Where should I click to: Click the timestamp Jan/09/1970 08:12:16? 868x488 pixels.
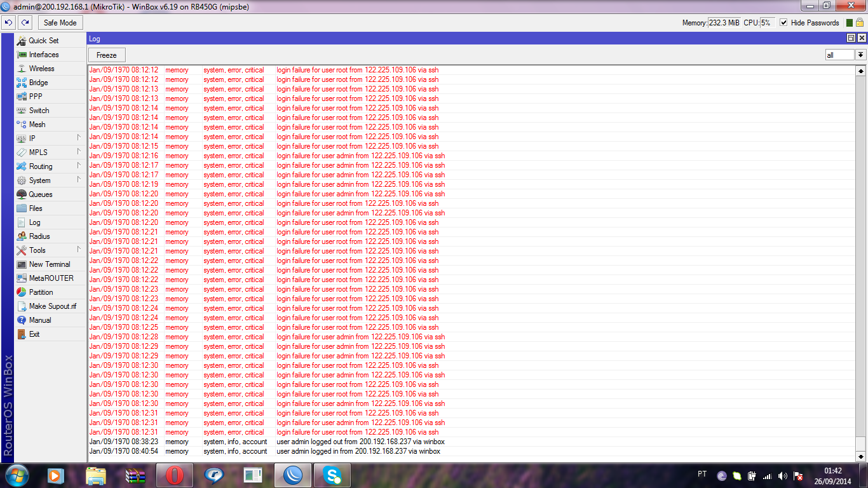point(124,156)
